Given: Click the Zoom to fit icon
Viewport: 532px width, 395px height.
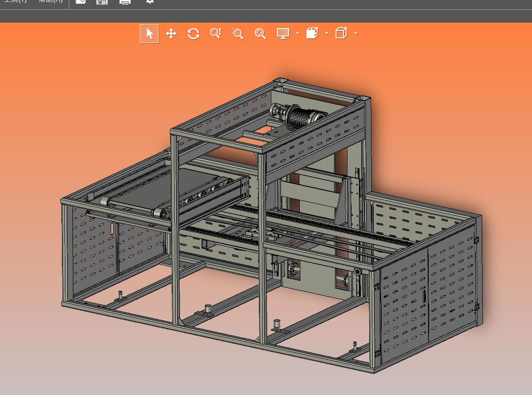Looking at the screenshot, I should [260, 34].
